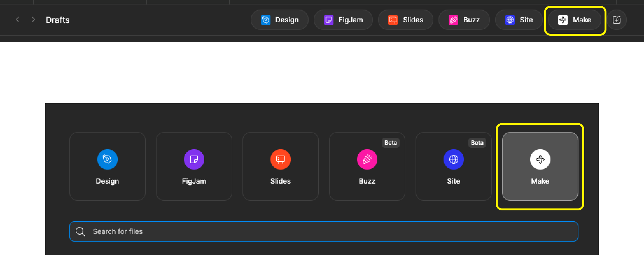Create a FigJam file from the top bar
The width and height of the screenshot is (644, 255).
tap(343, 20)
